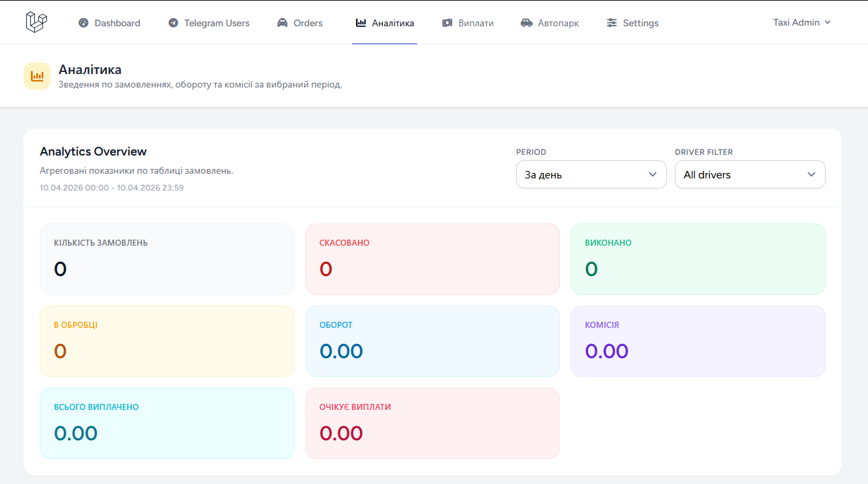
Task: Click the bar chart icon beside Аналітика
Action: [361, 23]
